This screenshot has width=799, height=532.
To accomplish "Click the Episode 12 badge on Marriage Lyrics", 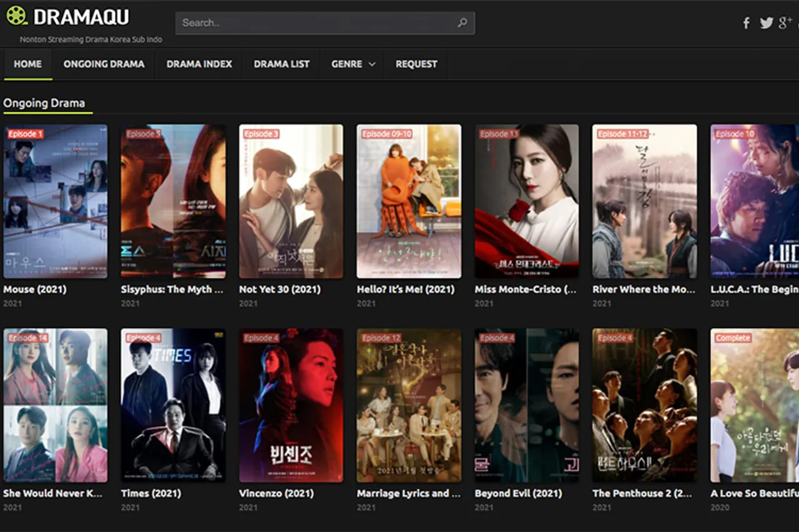I will [x=381, y=338].
